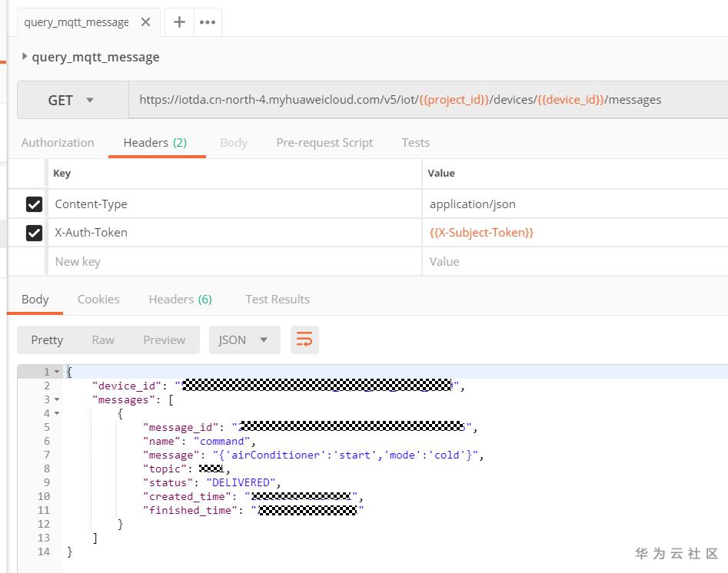Screen dimensions: 728x573
Task: Open a new request tab with plus icon
Action: coord(179,22)
